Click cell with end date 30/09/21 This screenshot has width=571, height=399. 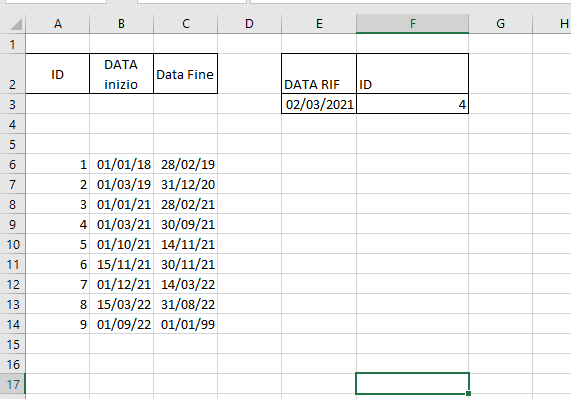(x=185, y=224)
